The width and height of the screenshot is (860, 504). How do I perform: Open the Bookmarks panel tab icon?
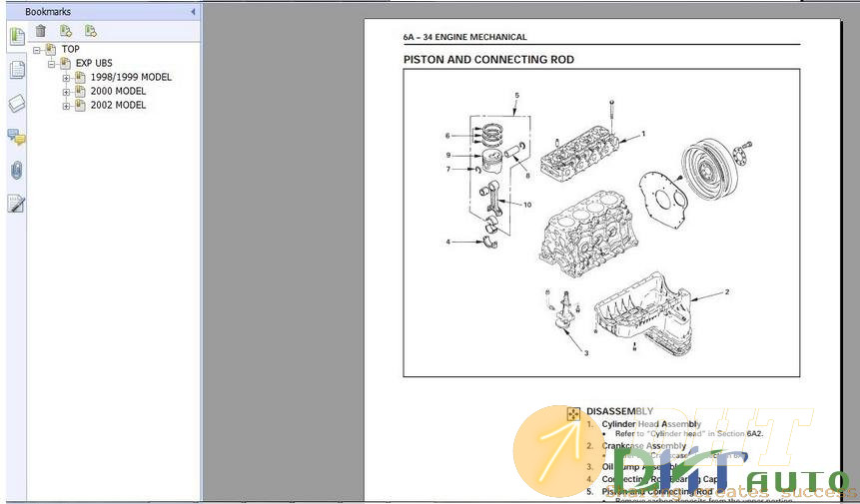16,37
